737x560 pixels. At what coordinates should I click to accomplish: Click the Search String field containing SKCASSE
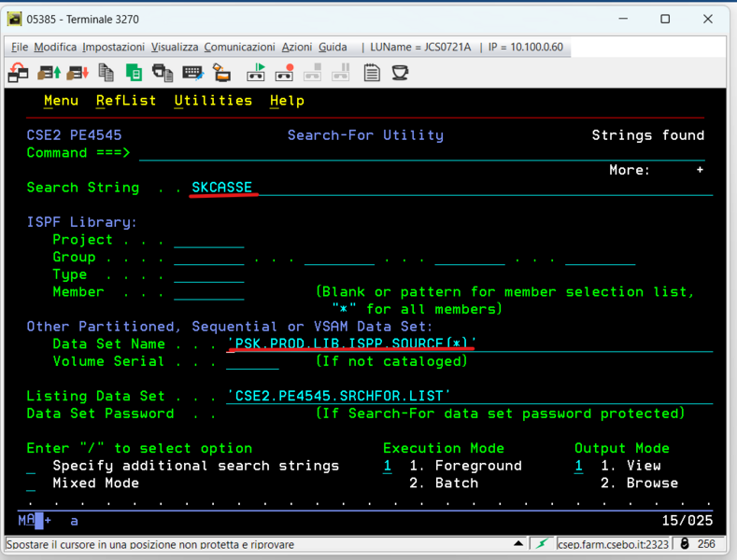pos(222,188)
